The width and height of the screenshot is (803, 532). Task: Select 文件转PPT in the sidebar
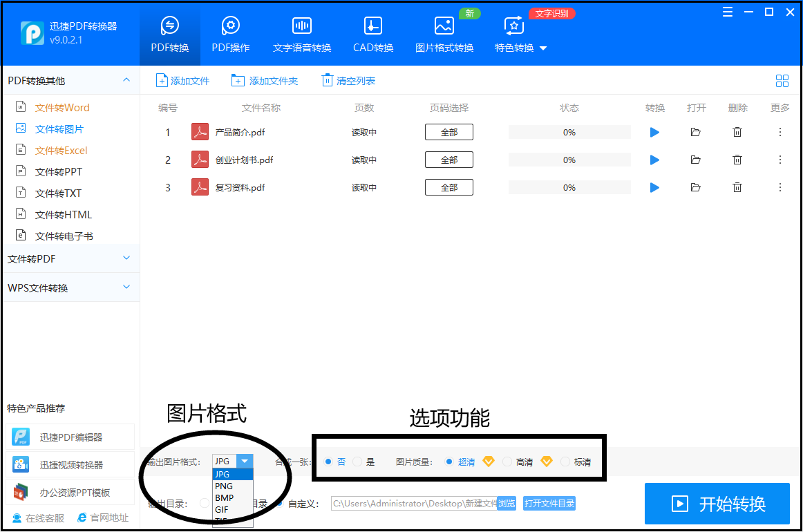click(58, 172)
